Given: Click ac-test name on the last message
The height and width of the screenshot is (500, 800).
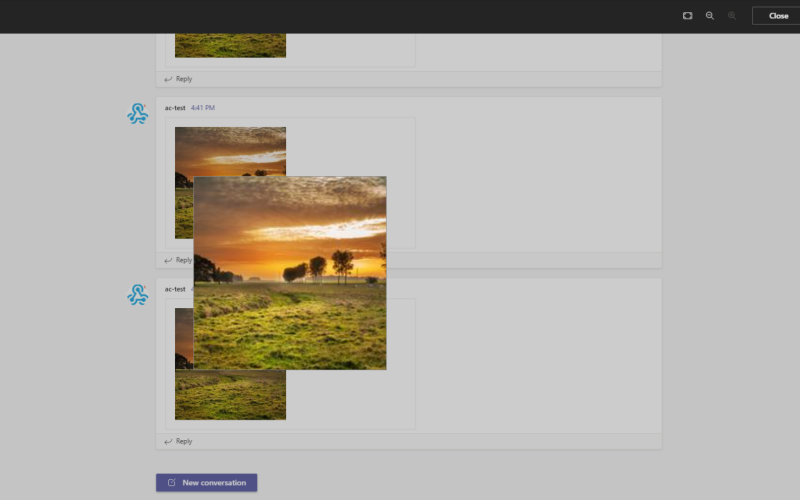Looking at the screenshot, I should pos(175,289).
